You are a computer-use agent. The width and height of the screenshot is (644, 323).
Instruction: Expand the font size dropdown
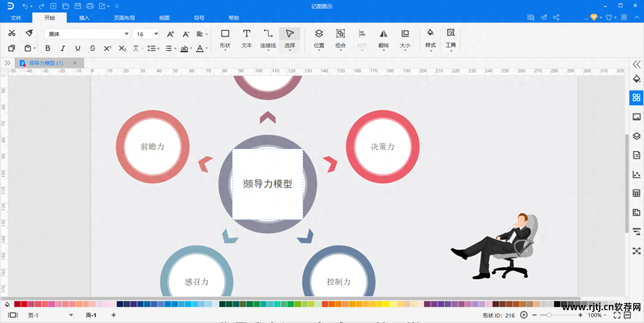[156, 34]
